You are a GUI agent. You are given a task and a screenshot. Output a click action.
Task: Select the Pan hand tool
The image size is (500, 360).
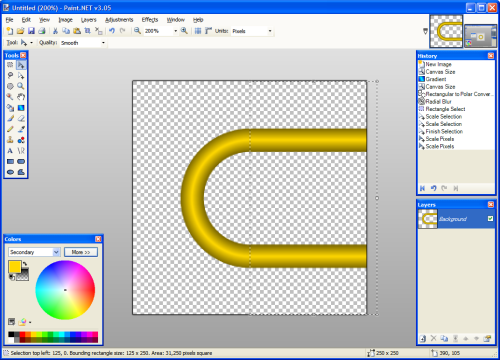[x=21, y=97]
